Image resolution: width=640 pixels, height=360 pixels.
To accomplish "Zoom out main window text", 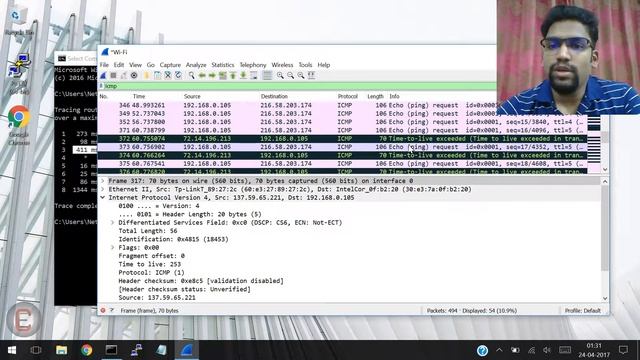I will click(x=290, y=76).
